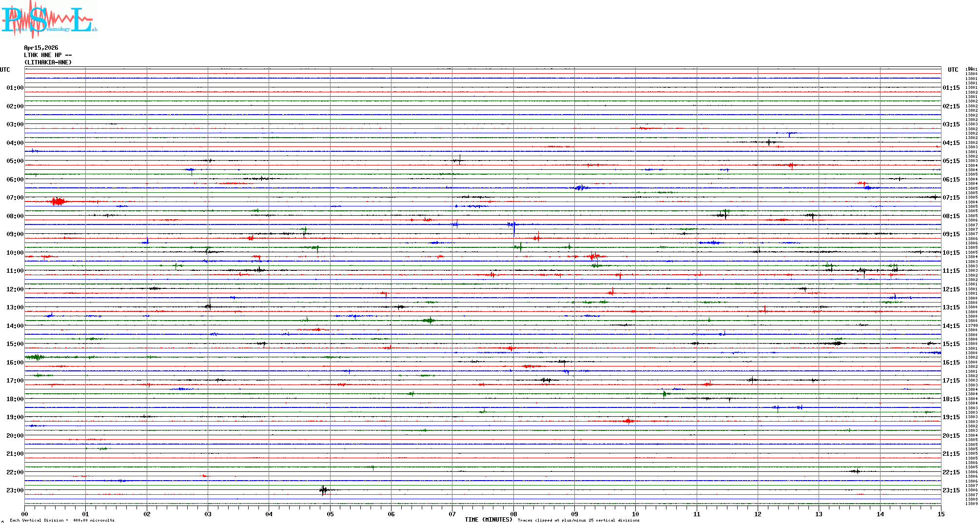Image resolution: width=980 pixels, height=527 pixels.
Task: Select the 23:00 hour label on left
Action: click(15, 490)
